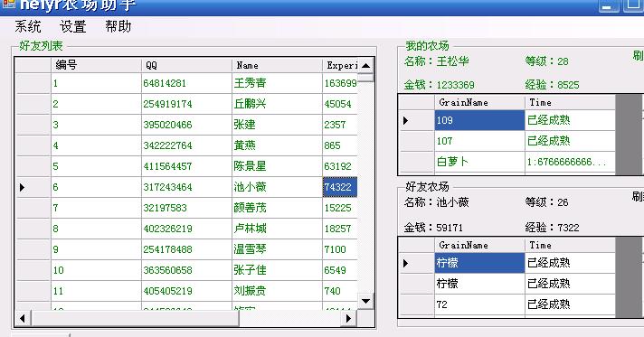Click QQ cell 32197583
This screenshot has height=337, width=644.
click(x=186, y=208)
